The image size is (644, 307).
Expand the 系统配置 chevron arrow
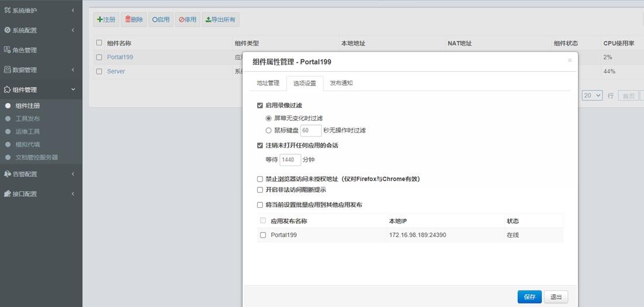73,30
